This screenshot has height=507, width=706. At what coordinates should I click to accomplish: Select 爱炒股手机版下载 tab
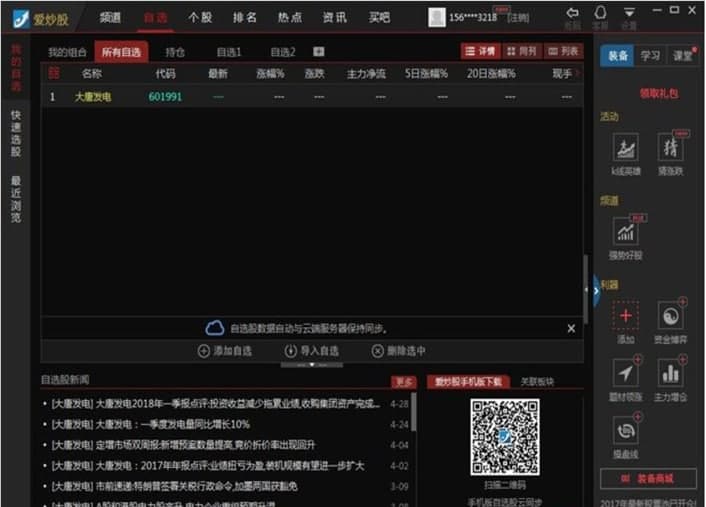[x=468, y=382]
